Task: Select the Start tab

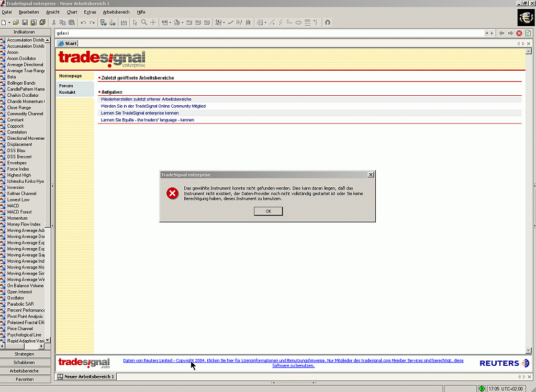Action: [x=68, y=43]
